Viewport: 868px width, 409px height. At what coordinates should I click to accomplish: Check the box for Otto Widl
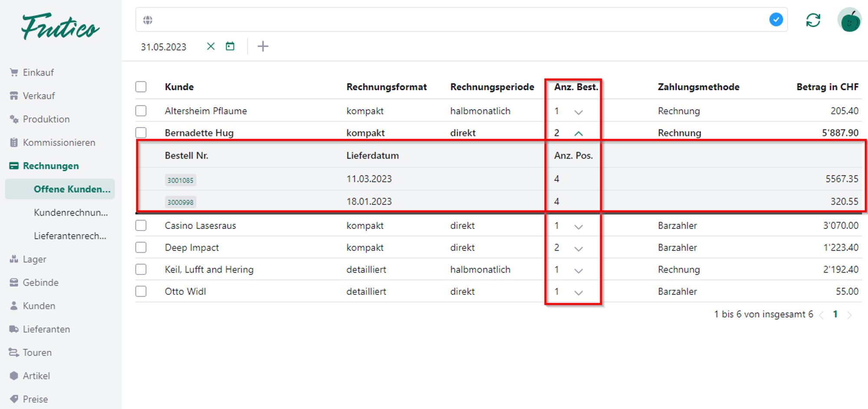click(141, 291)
